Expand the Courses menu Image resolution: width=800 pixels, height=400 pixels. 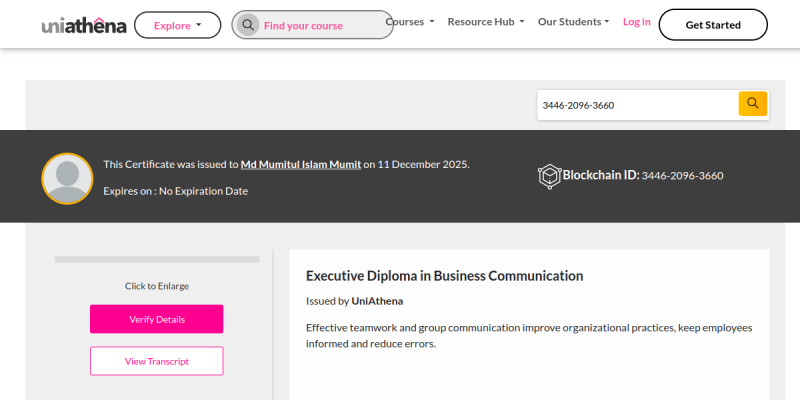click(x=410, y=22)
